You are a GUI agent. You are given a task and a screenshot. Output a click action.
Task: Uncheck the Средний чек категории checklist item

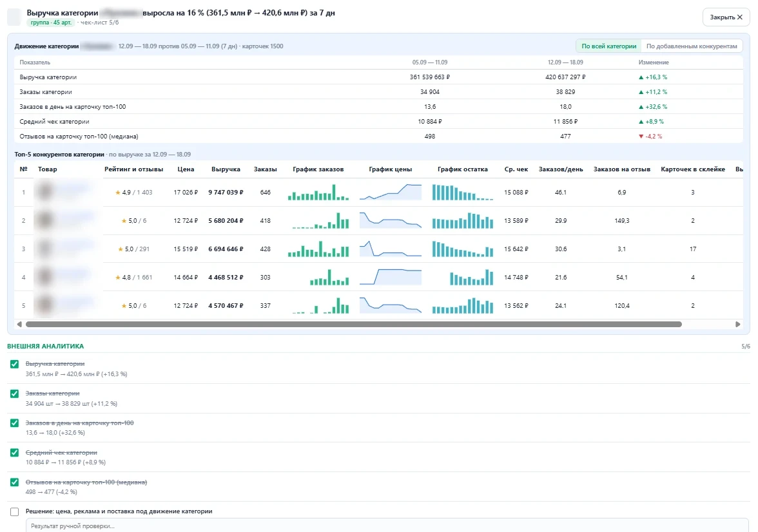point(14,452)
